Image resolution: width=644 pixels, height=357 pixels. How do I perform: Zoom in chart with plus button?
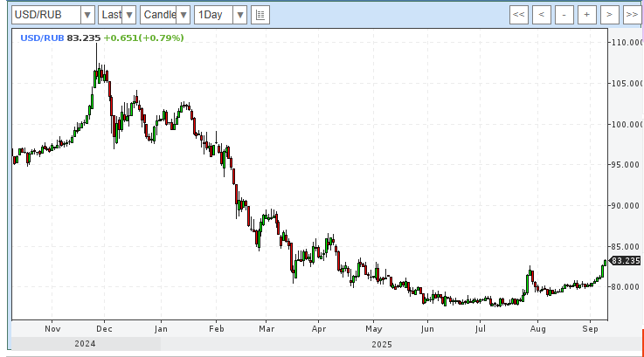587,15
